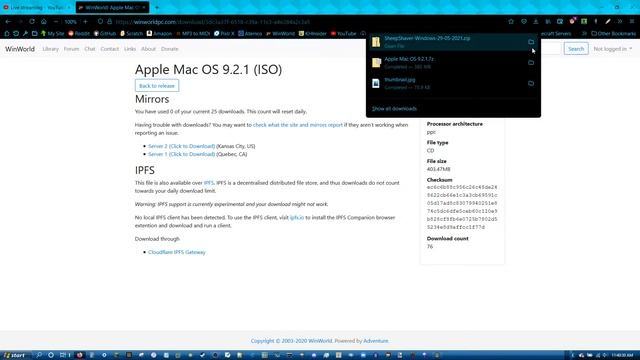This screenshot has width=640, height=360.
Task: Select the WinWorld Apple Mac tab
Action: coord(112,7)
